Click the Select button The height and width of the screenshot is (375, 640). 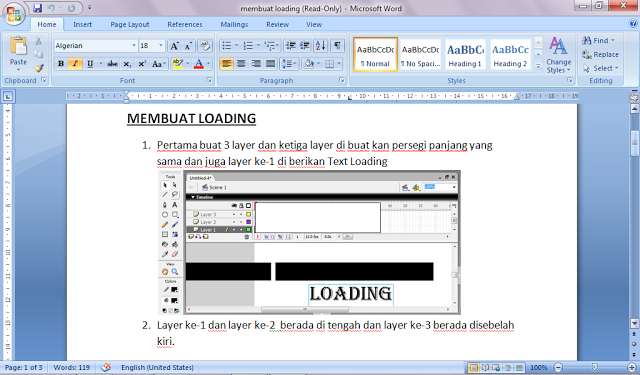pos(601,68)
